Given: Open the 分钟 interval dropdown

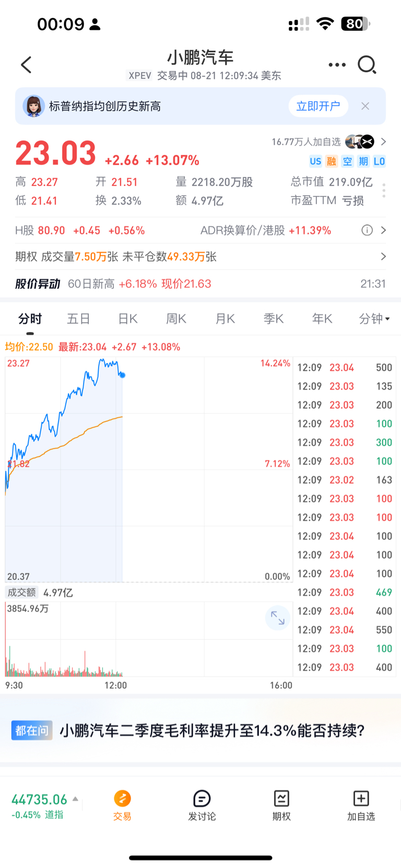Looking at the screenshot, I should pyautogui.click(x=374, y=319).
